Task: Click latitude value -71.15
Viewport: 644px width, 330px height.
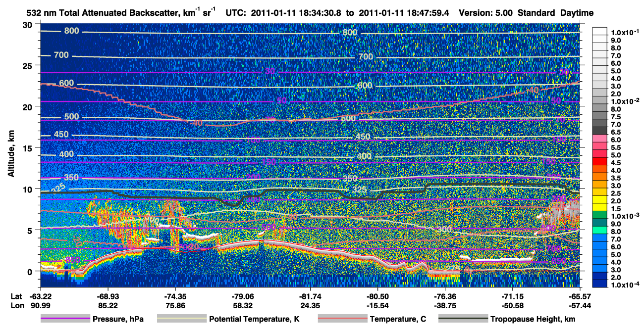Action: click(x=512, y=296)
